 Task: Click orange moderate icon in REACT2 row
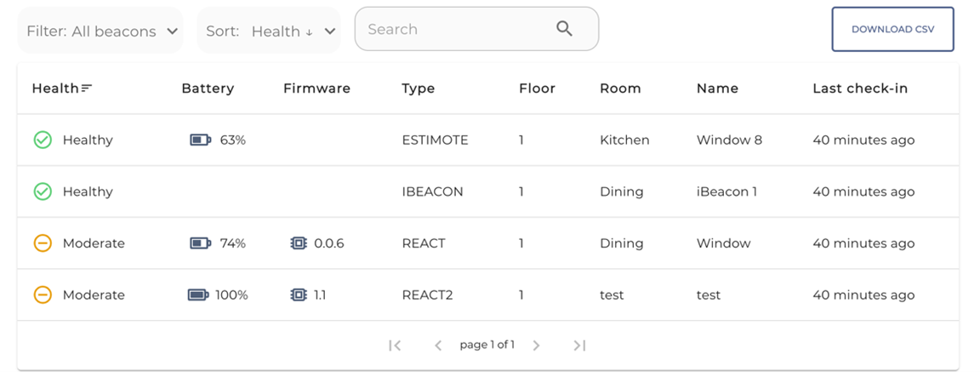point(43,295)
